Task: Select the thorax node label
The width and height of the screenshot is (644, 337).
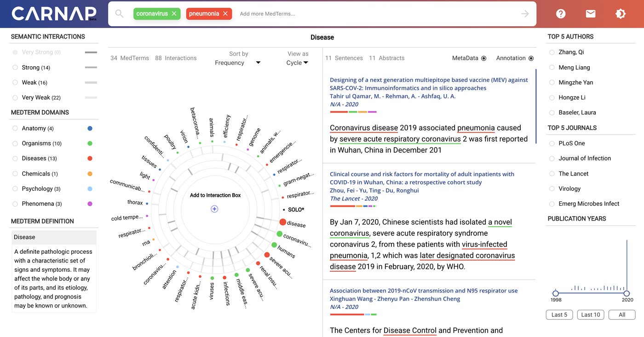Action: point(135,202)
